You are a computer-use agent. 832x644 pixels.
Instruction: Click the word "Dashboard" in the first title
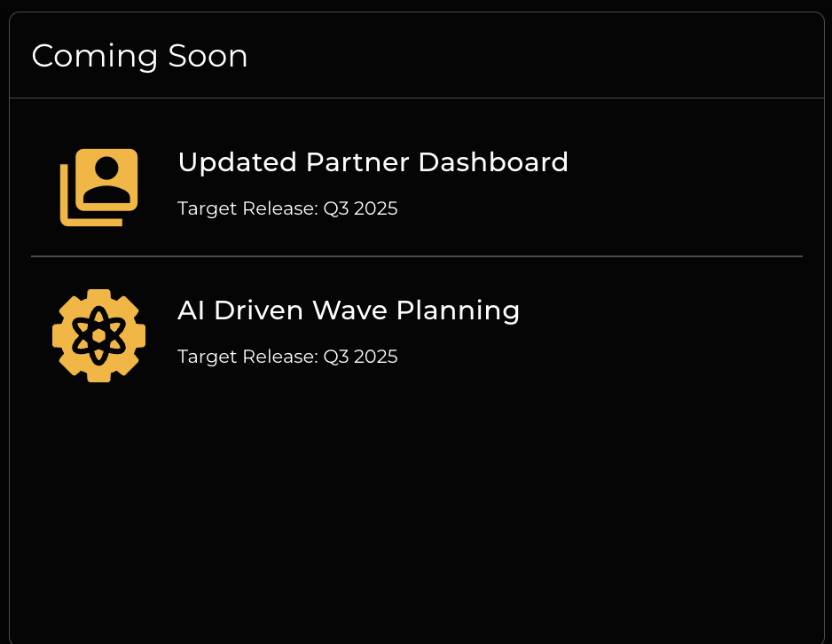click(x=493, y=162)
